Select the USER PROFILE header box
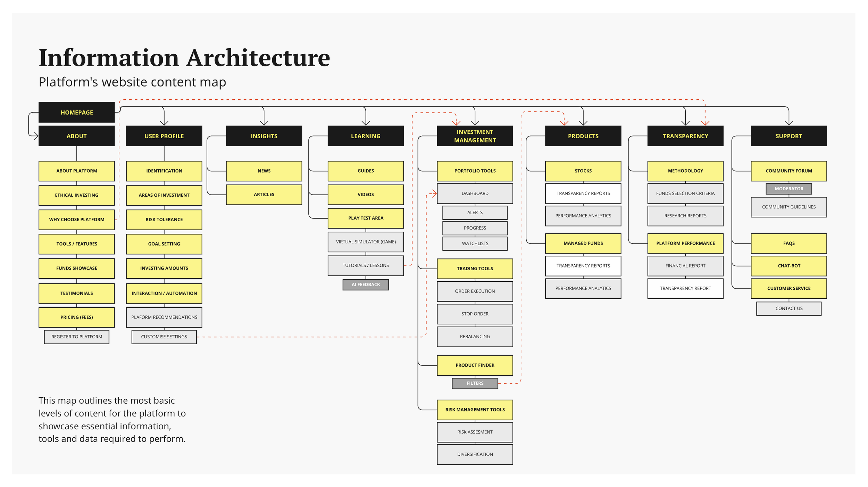Screen dimensions: 868x487 [x=164, y=136]
